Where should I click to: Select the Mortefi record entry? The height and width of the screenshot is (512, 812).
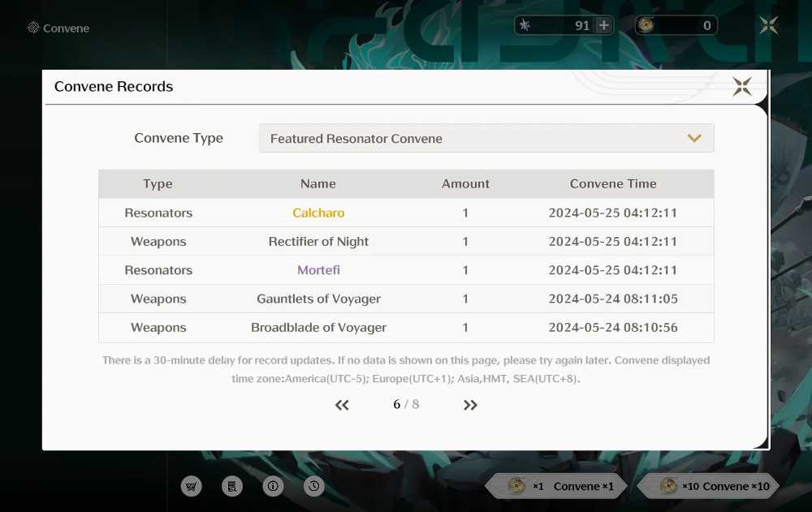click(406, 270)
